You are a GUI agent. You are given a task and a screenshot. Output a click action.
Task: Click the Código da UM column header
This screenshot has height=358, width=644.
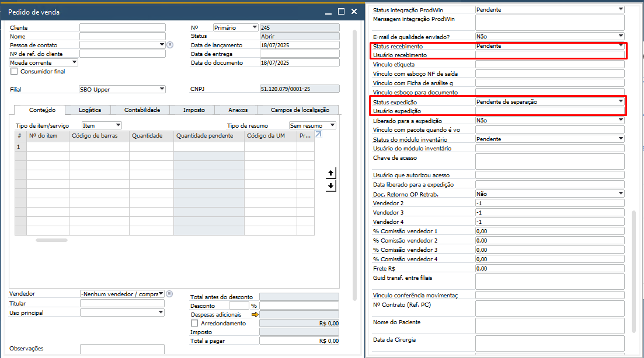pyautogui.click(x=270, y=136)
